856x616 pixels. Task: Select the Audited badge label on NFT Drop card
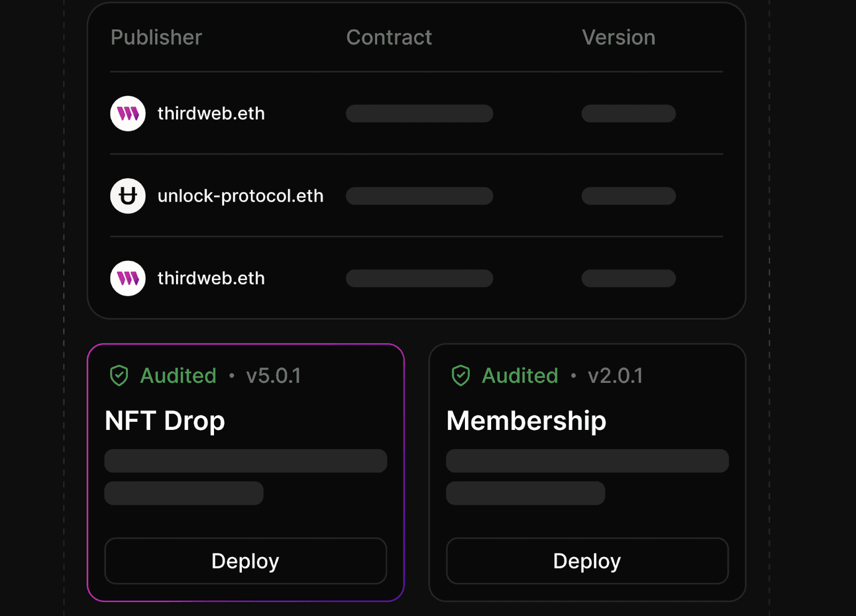pos(178,376)
